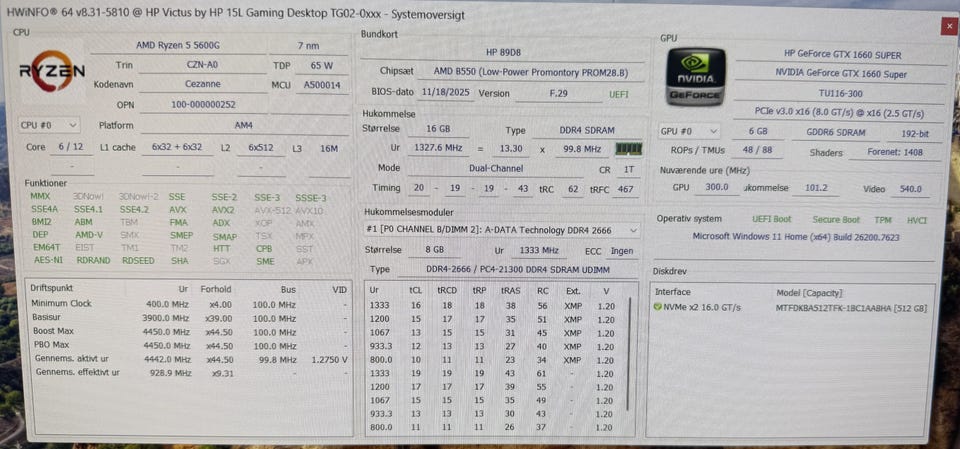This screenshot has width=960, height=449.
Task: Click the memory timings table scrollbar
Action: 629,354
